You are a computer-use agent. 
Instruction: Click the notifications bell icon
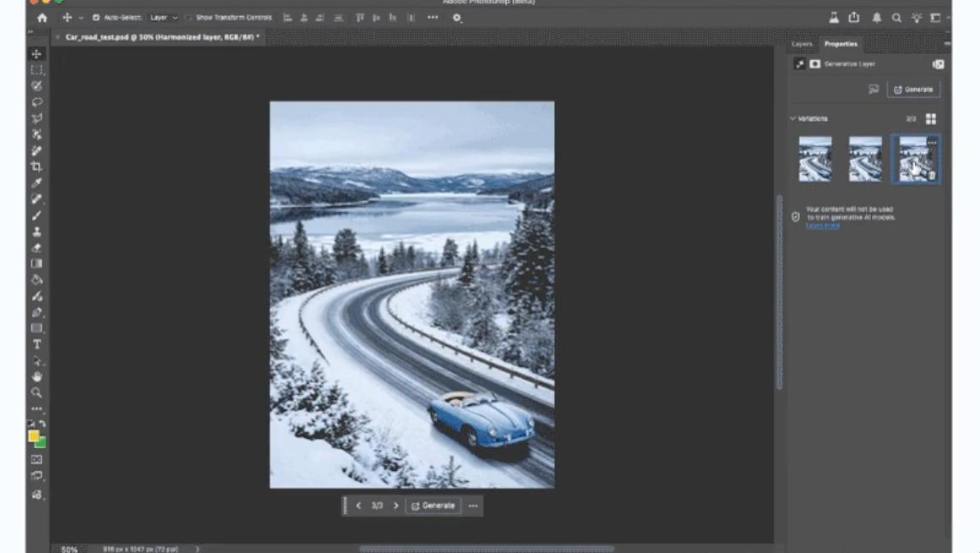pos(877,18)
